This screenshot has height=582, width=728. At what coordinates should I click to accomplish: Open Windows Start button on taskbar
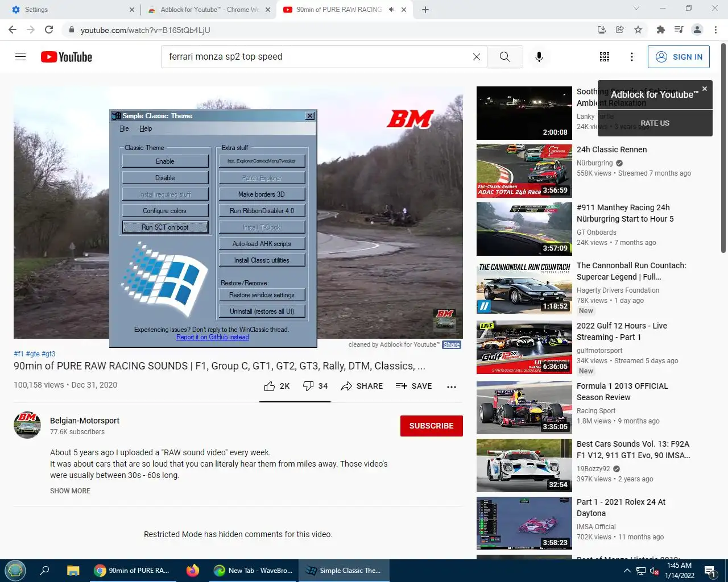point(15,571)
